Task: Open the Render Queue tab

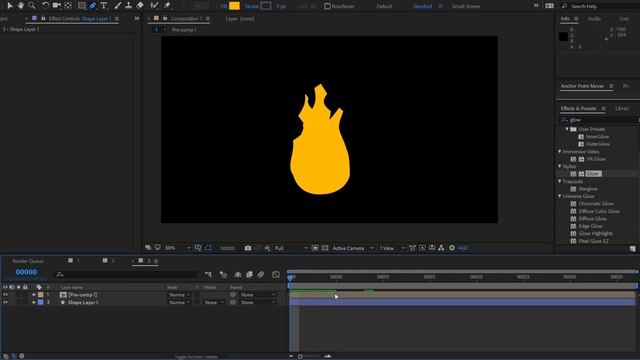Action: click(28, 261)
